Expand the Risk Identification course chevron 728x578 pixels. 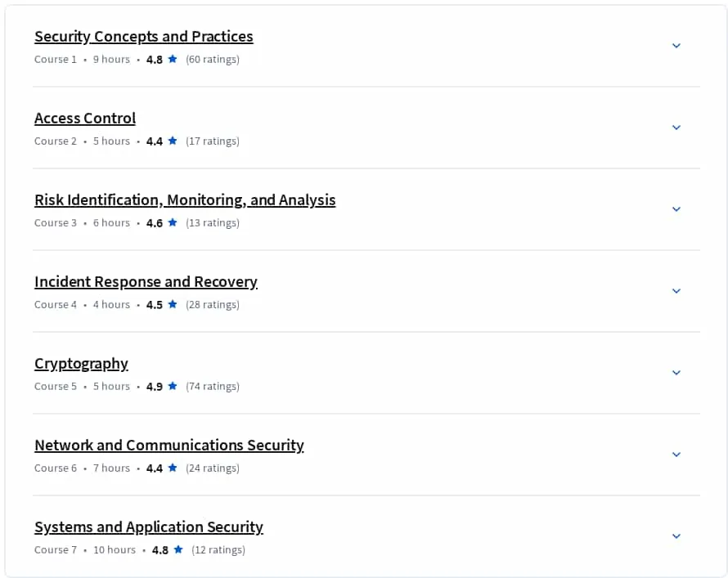[x=676, y=208]
